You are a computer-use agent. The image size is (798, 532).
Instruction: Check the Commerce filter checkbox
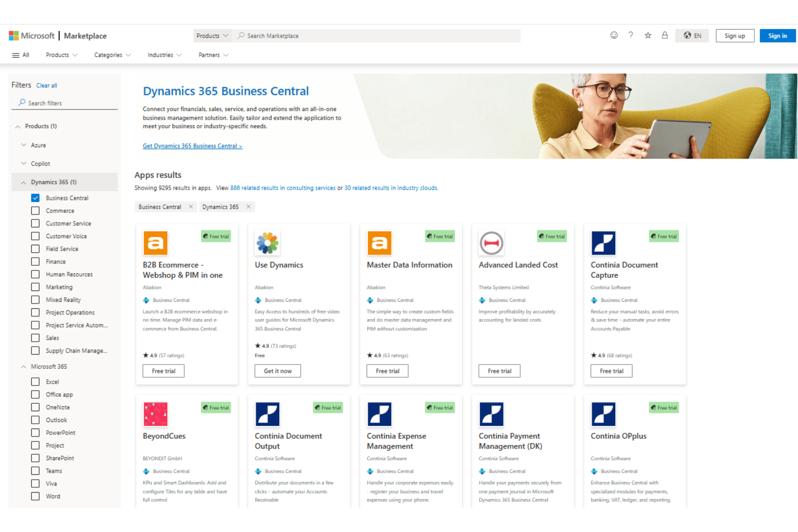click(35, 211)
